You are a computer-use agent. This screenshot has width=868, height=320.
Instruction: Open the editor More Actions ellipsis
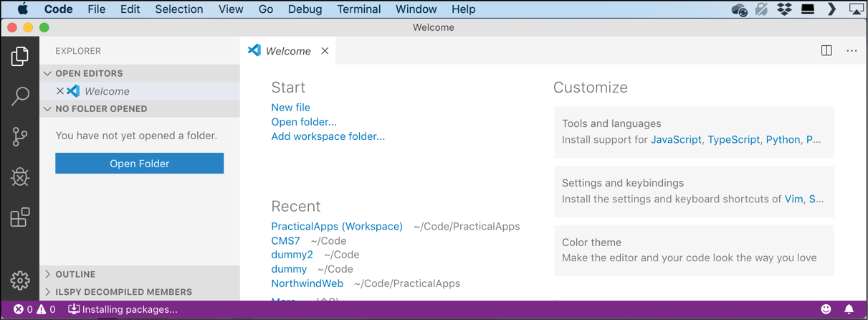click(x=852, y=51)
